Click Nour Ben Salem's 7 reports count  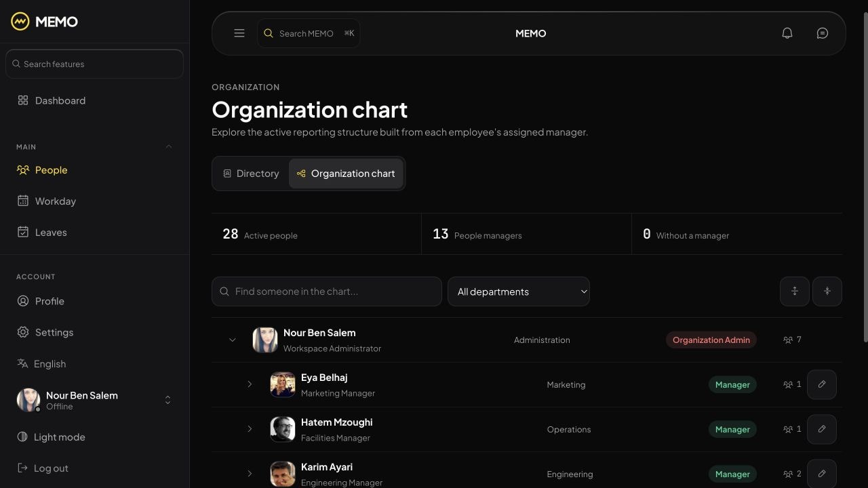point(792,340)
